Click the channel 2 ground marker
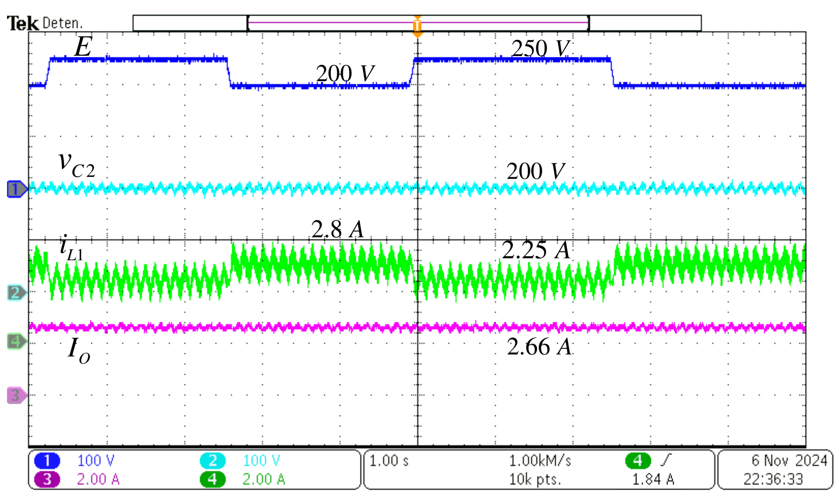The image size is (839, 504). [x=17, y=293]
